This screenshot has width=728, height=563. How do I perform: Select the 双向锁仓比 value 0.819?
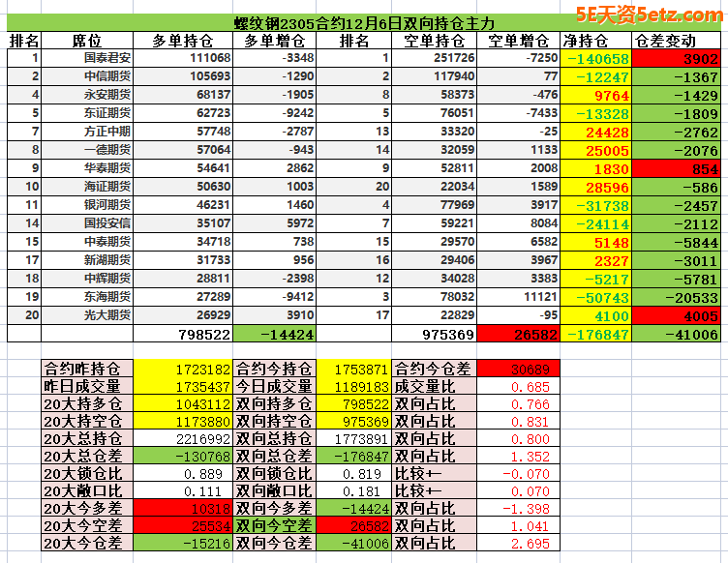click(353, 473)
